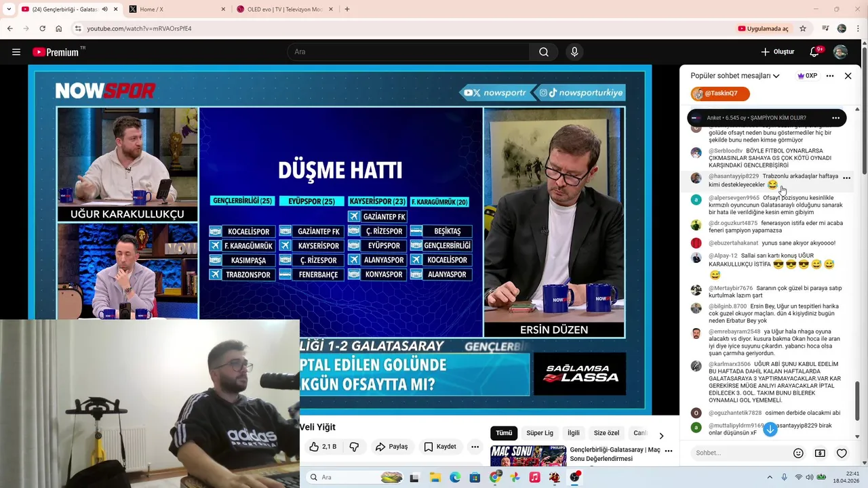Viewport: 868px width, 488px height.
Task: Click the @alpersevgen9965 chat username
Action: (734, 198)
